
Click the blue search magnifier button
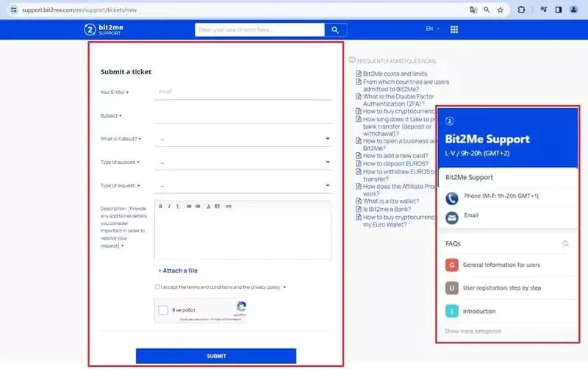pos(335,30)
